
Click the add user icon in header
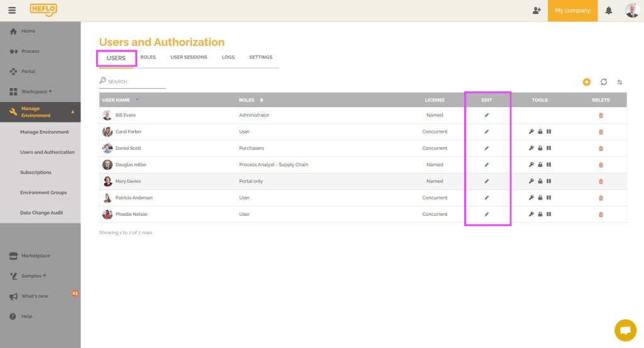536,10
